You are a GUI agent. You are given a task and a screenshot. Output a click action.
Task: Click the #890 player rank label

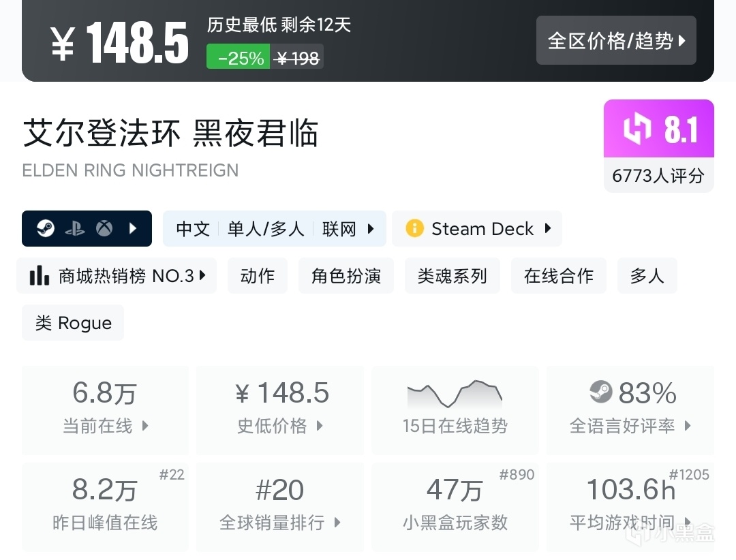[517, 475]
